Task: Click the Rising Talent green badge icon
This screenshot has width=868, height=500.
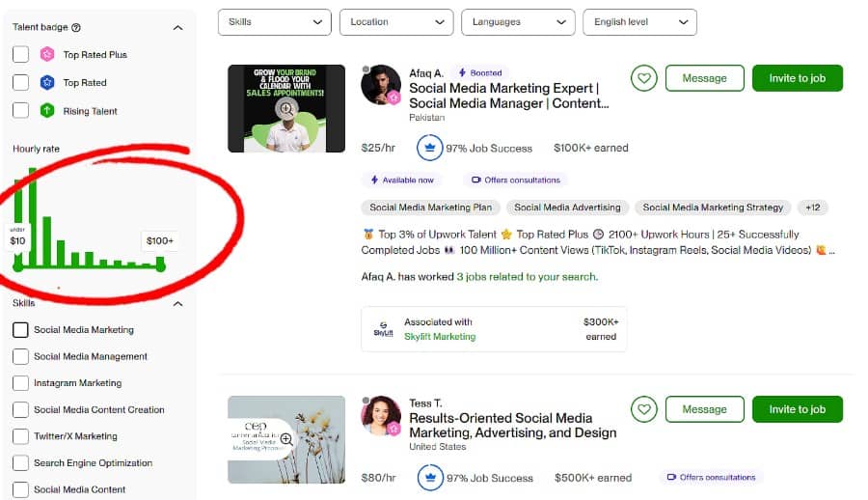Action: pos(47,111)
